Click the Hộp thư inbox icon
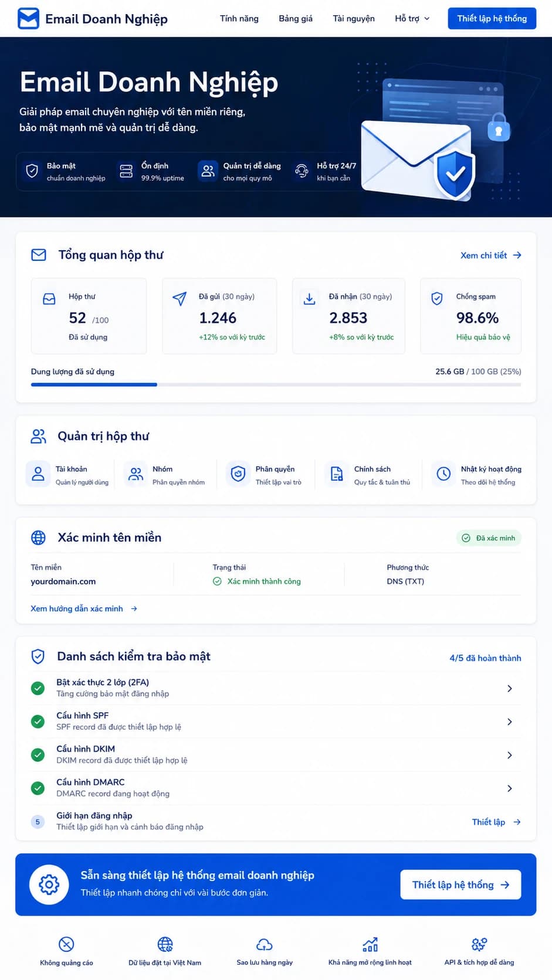 (49, 299)
